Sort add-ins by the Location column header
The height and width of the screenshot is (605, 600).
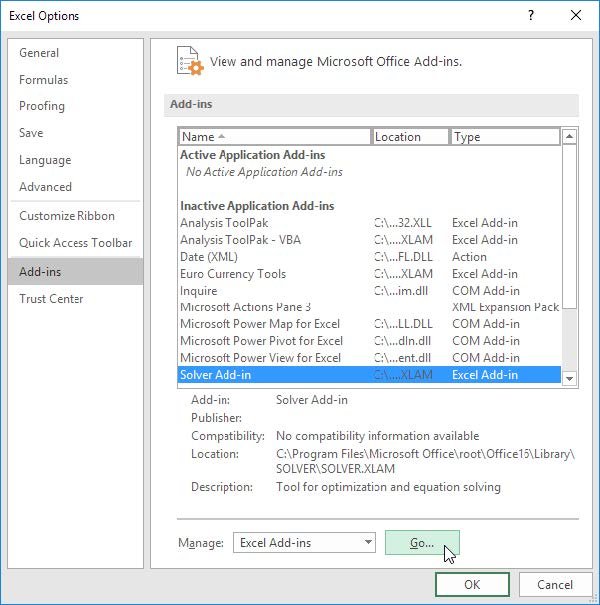click(410, 137)
